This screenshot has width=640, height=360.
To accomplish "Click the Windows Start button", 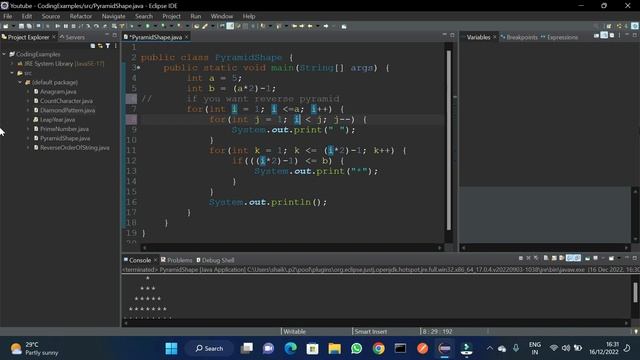I will click(x=171, y=348).
